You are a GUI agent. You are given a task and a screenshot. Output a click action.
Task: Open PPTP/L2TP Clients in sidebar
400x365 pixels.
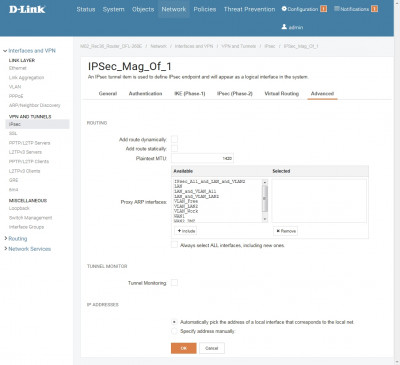[29, 161]
